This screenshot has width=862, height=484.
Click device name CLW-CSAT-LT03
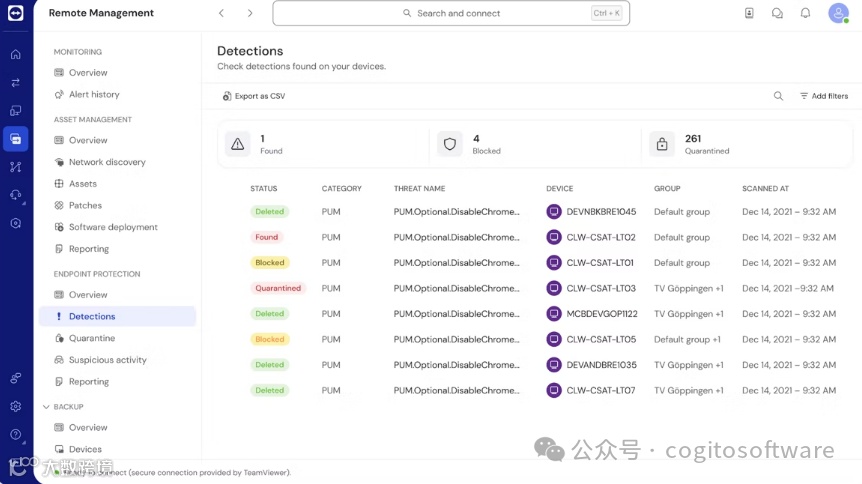601,288
